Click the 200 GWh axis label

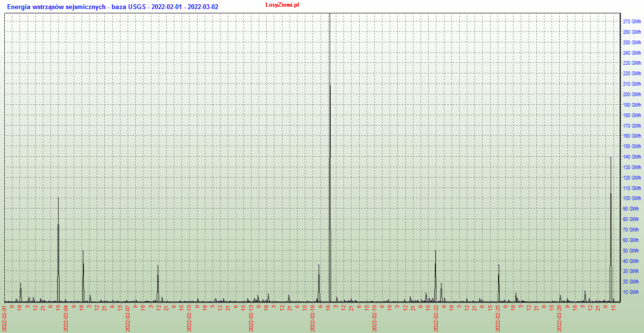[x=632, y=95]
